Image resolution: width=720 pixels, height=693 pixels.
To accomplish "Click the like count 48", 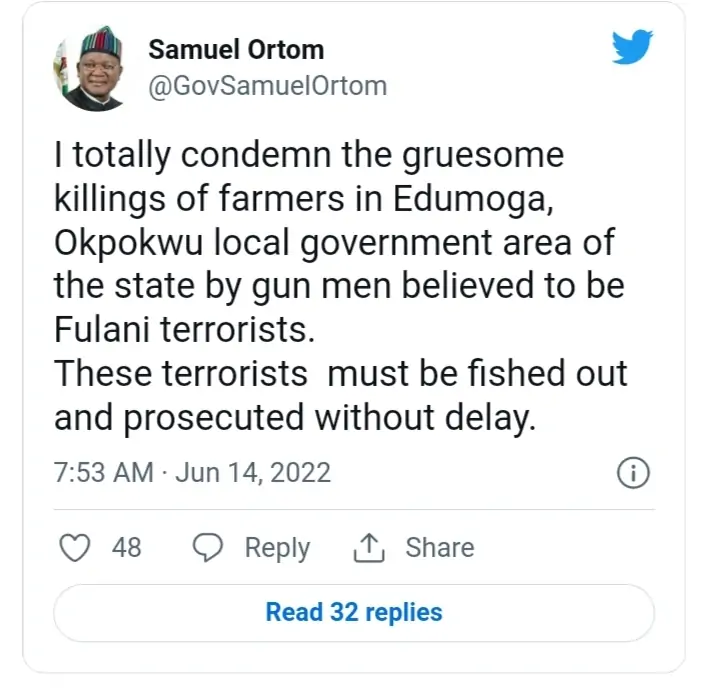I will click(125, 547).
